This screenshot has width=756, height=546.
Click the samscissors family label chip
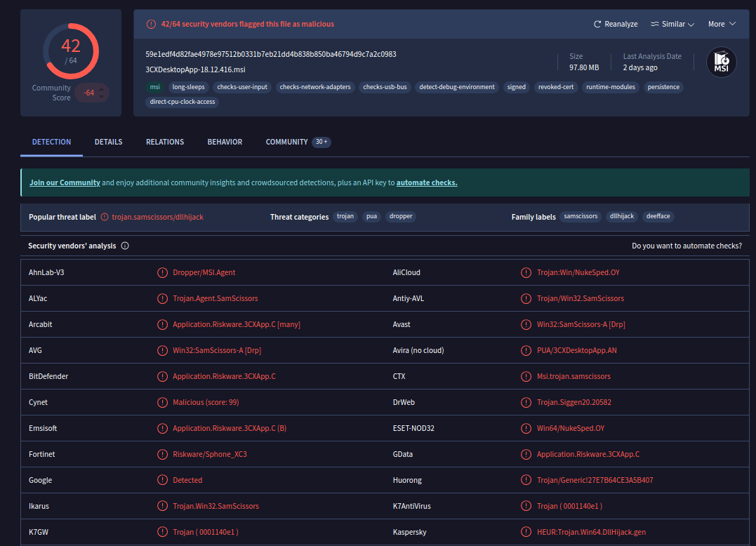(581, 217)
